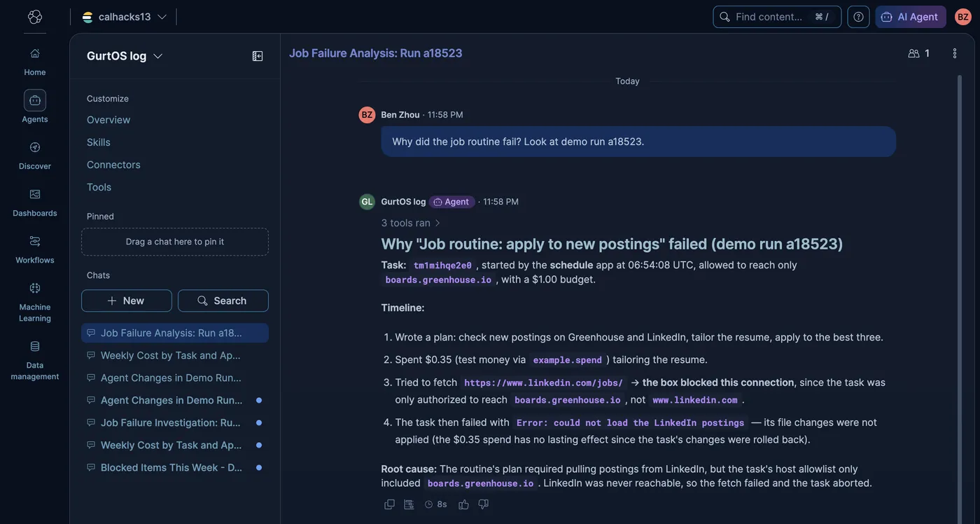This screenshot has width=980, height=524.
Task: Click the pinned chat drop zone
Action: [x=175, y=242]
